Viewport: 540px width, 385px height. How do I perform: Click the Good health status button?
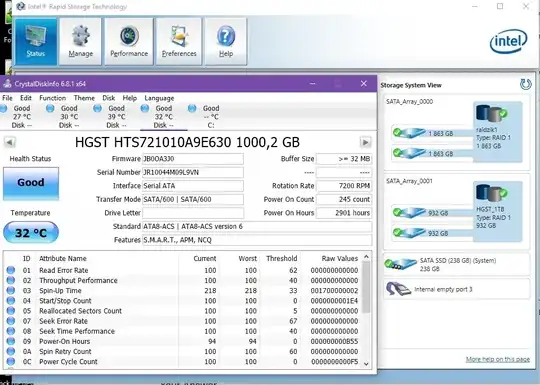31,183
